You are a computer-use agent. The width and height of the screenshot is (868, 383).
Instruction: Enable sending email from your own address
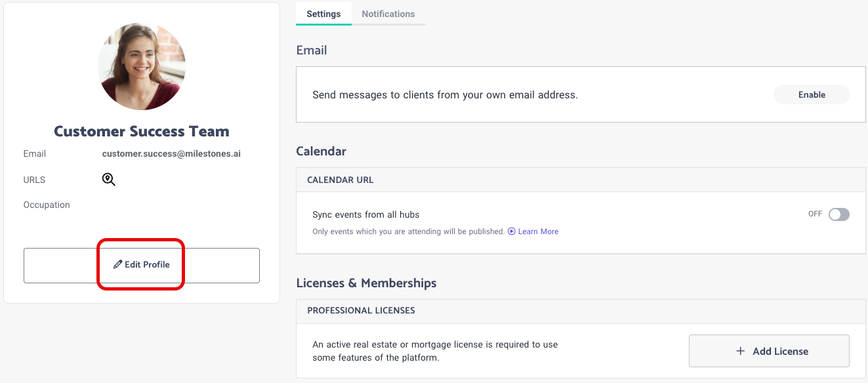point(812,94)
